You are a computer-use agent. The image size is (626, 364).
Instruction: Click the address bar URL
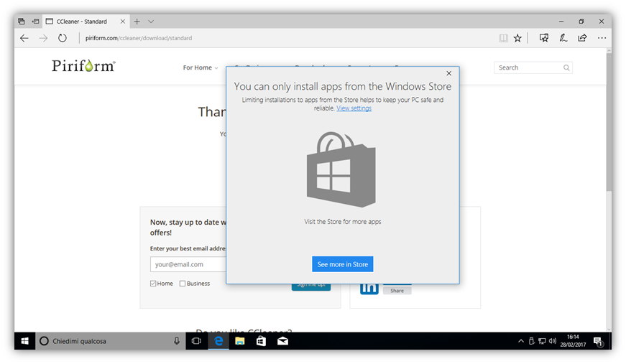(x=139, y=38)
